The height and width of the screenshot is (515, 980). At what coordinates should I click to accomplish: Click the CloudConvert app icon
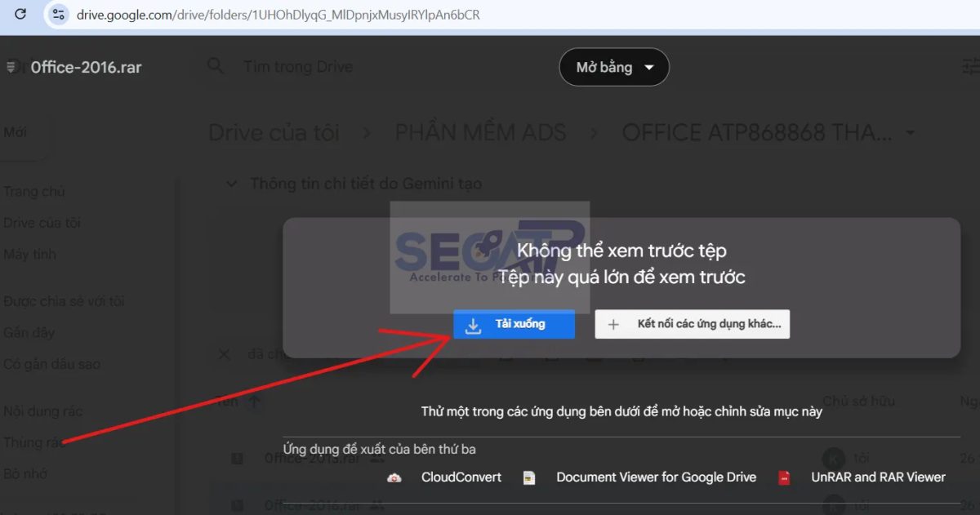[x=394, y=477]
